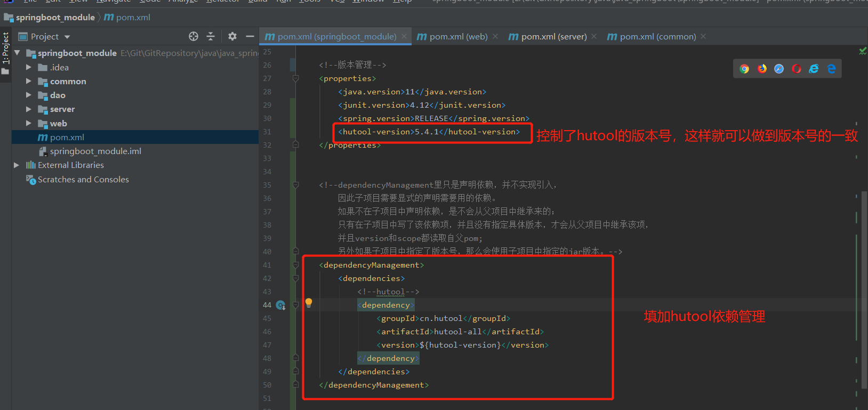Close the pom.xml (web) tab

(495, 36)
